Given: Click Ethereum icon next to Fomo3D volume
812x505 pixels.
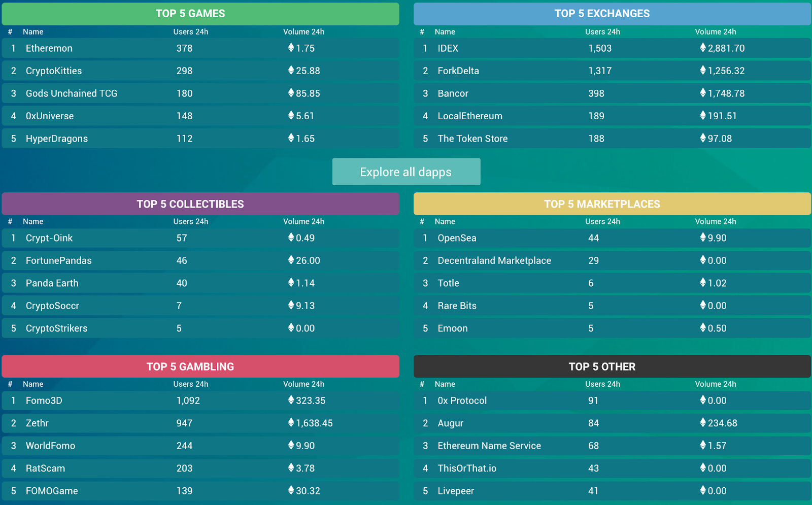Looking at the screenshot, I should click(291, 400).
